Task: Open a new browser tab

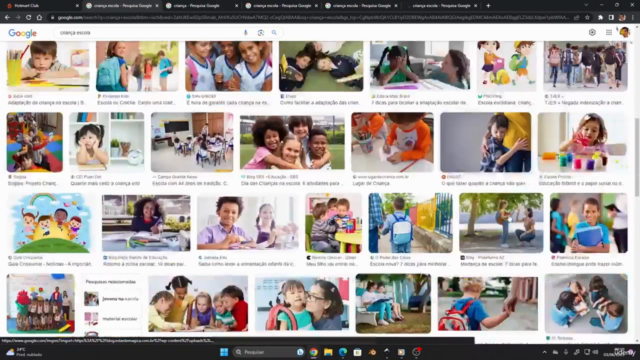Action: point(488,6)
